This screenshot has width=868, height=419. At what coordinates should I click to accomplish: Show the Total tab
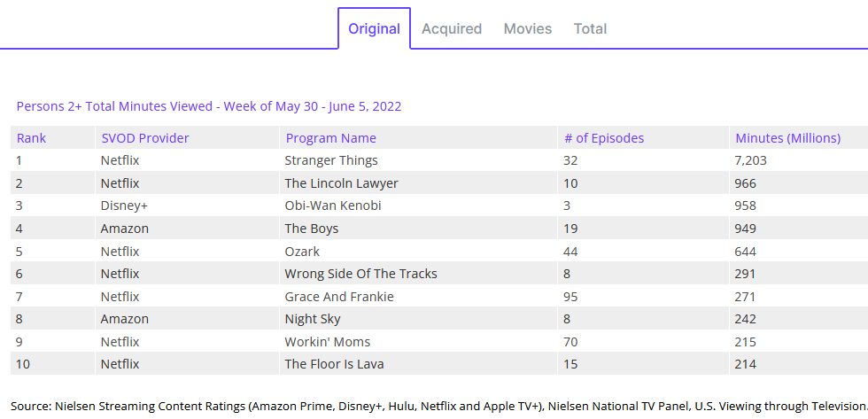590,28
